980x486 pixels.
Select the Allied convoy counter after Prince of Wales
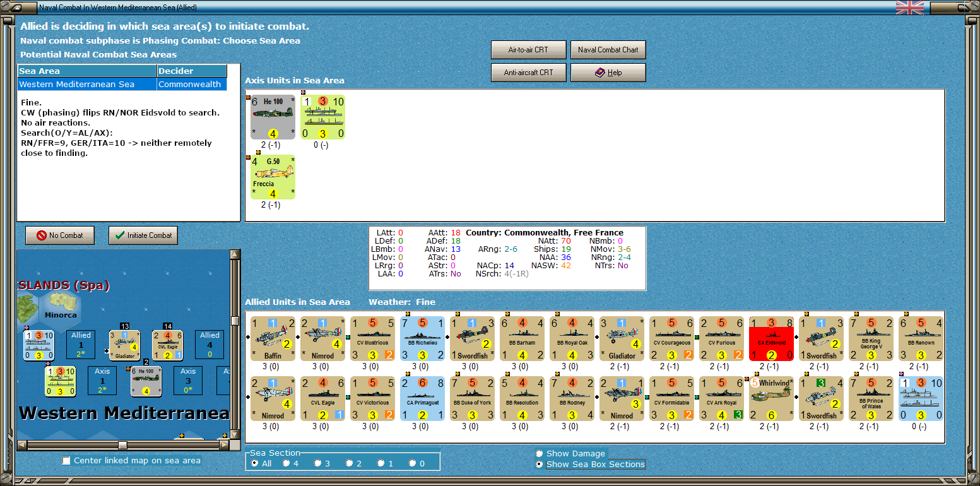[x=921, y=399]
